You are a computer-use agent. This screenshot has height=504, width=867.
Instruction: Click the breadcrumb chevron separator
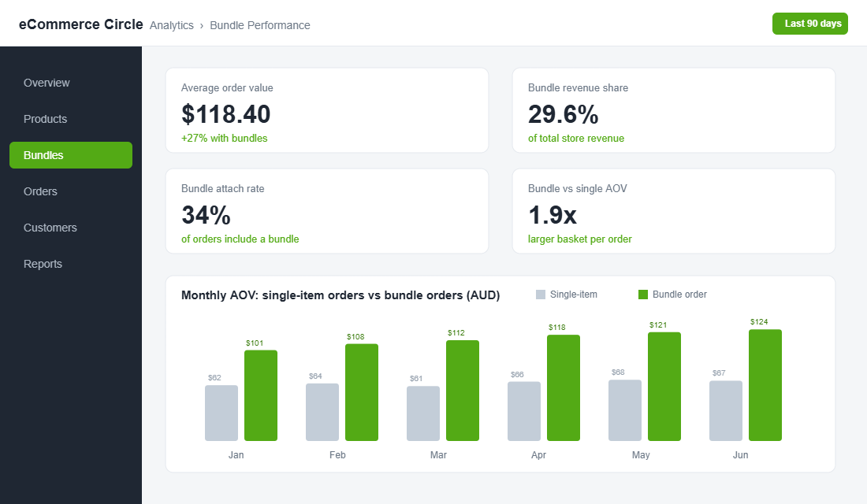(202, 25)
